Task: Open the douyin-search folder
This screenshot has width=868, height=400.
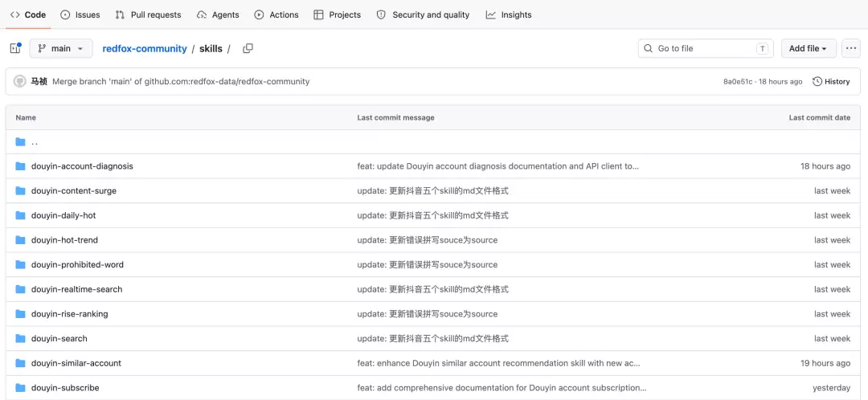Action: [59, 339]
